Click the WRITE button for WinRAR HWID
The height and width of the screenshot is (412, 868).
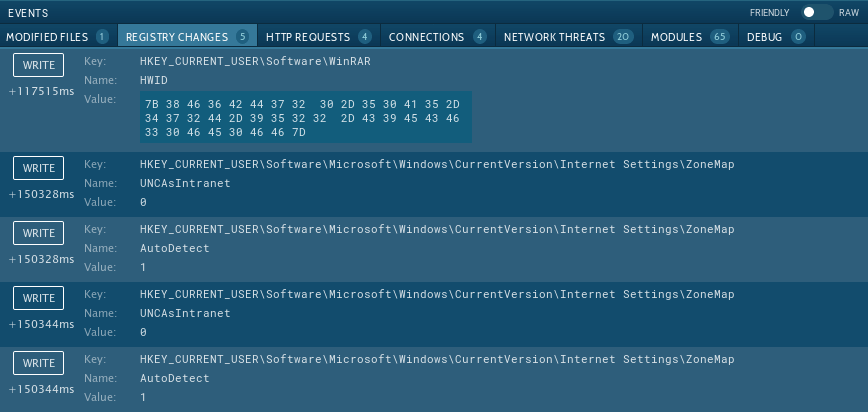click(x=39, y=66)
